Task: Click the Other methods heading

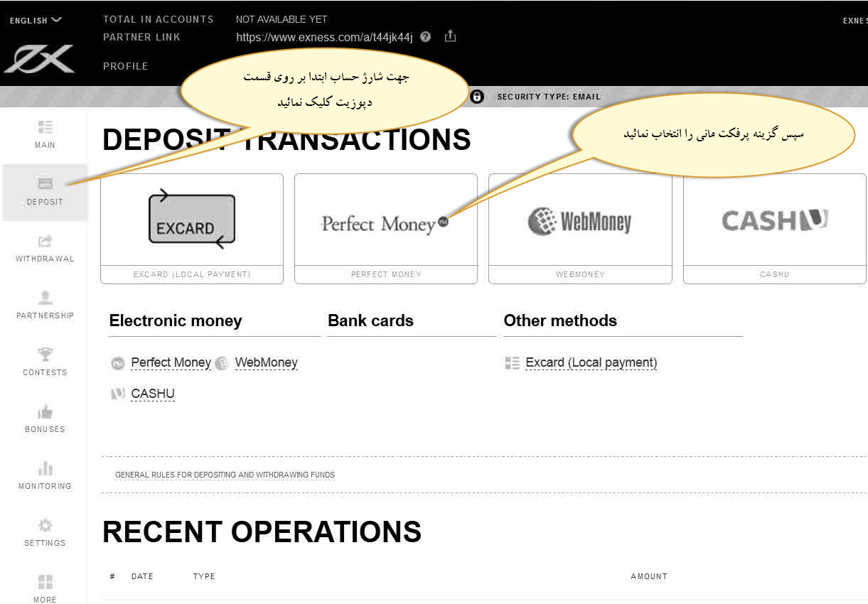Action: (x=560, y=320)
